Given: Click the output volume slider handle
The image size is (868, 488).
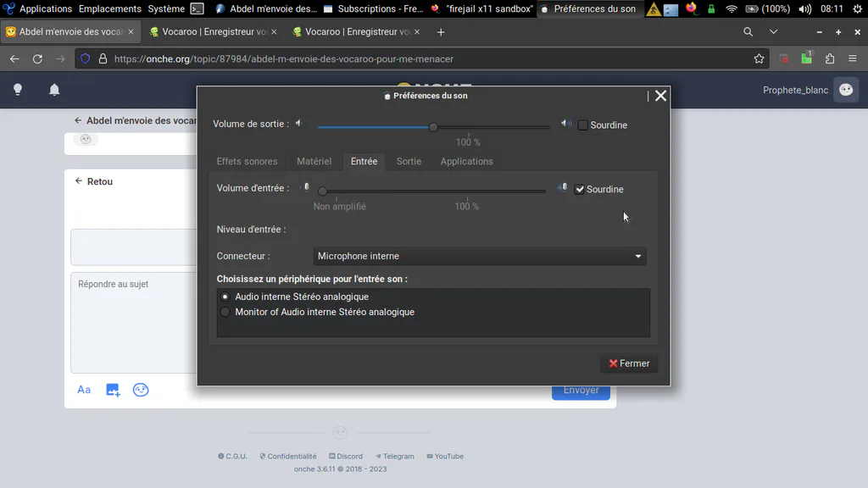Looking at the screenshot, I should pyautogui.click(x=433, y=127).
